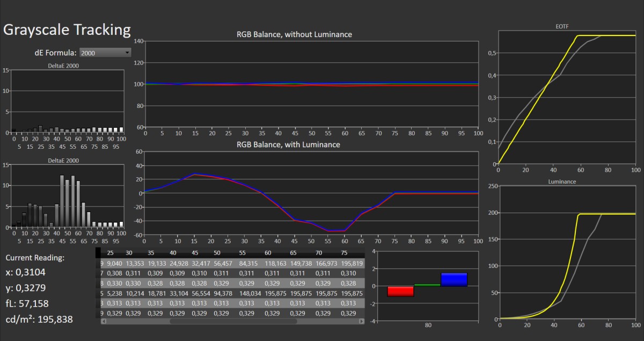The image size is (644, 341).
Task: Select the red bar in the RGB bar chart
Action: [x=400, y=291]
